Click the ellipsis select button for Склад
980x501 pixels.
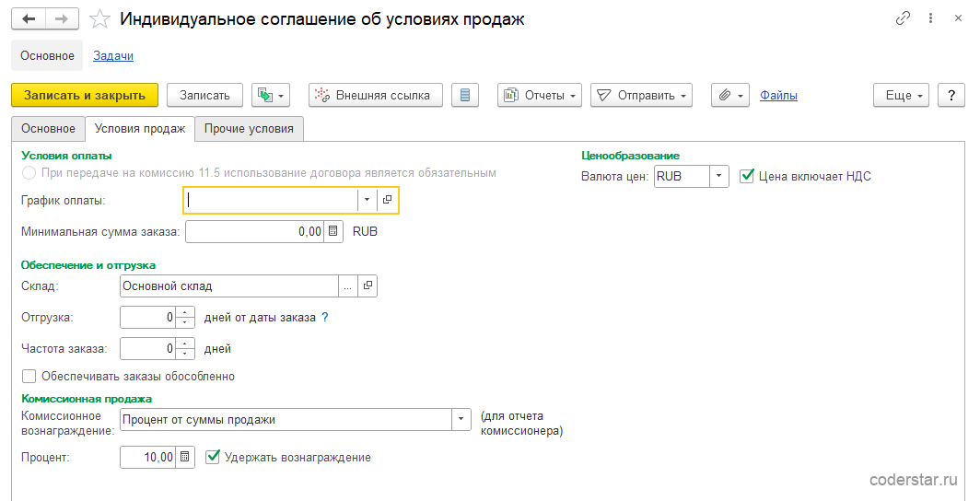347,286
